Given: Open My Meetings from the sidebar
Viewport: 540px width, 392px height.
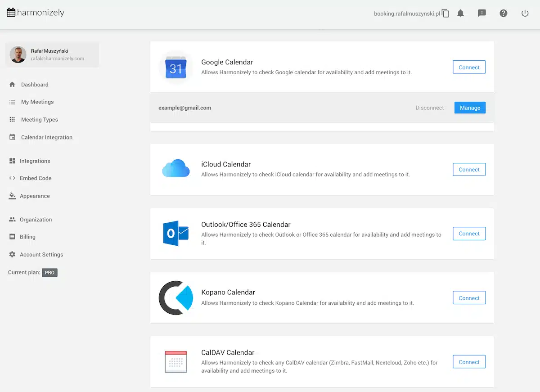Looking at the screenshot, I should coord(37,102).
